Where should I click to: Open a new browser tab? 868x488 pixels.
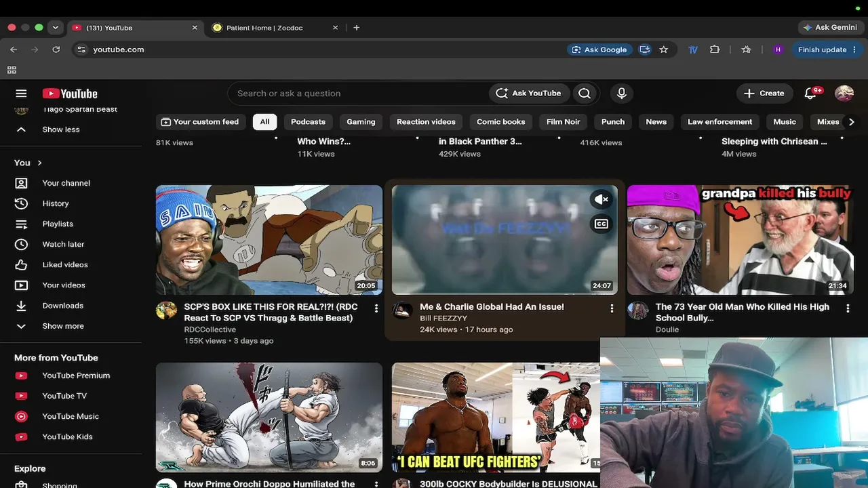click(x=357, y=28)
